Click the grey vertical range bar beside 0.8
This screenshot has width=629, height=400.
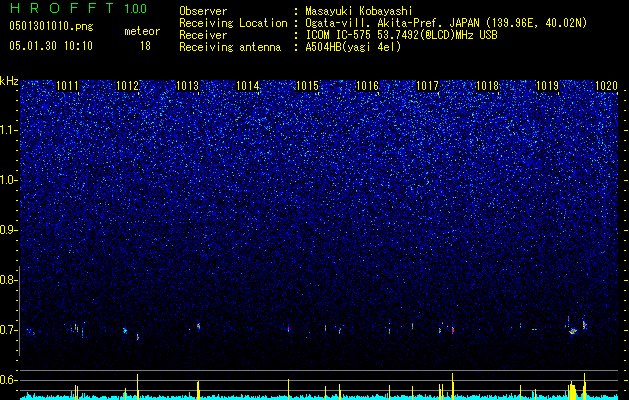[x=20, y=311]
